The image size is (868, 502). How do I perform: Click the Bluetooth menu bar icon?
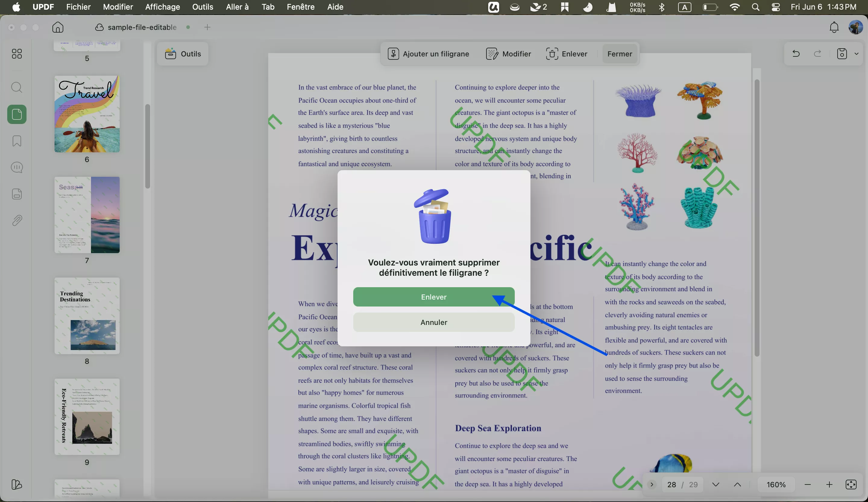pos(661,7)
